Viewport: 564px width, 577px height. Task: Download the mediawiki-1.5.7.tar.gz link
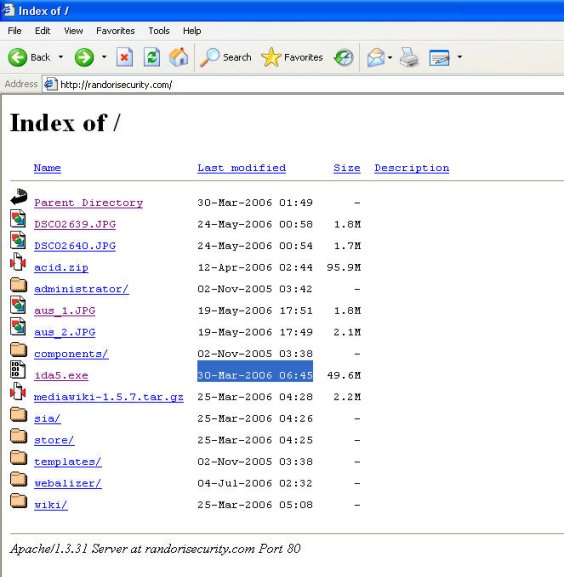[109, 397]
